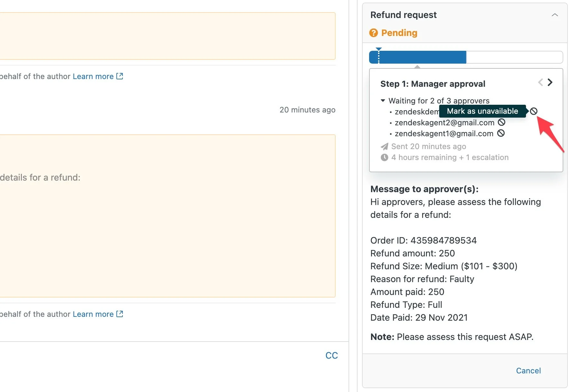Click external link icon beside upper Learn more
The width and height of the screenshot is (571, 392).
[x=120, y=76]
